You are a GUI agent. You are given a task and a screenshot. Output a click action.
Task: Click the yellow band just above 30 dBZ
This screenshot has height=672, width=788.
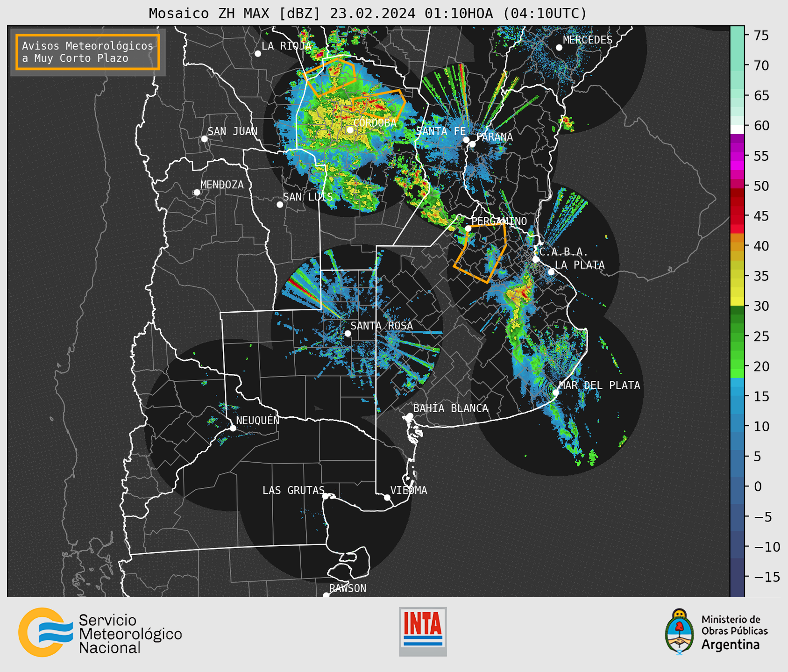737,301
